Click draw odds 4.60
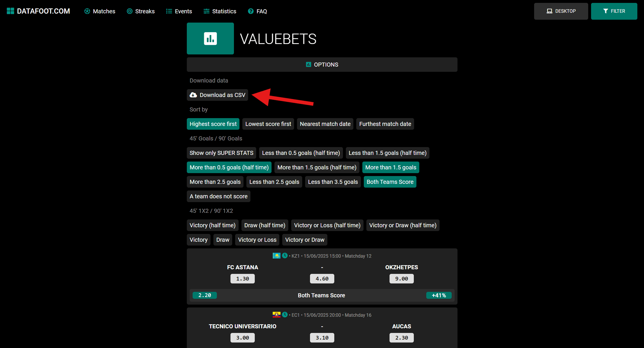 pos(322,279)
